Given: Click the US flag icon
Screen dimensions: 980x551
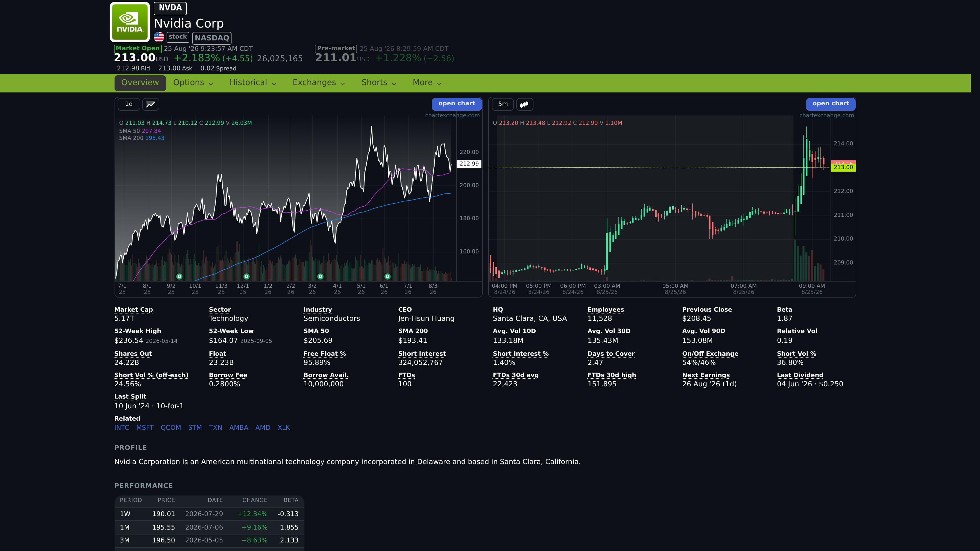Looking at the screenshot, I should (x=159, y=37).
